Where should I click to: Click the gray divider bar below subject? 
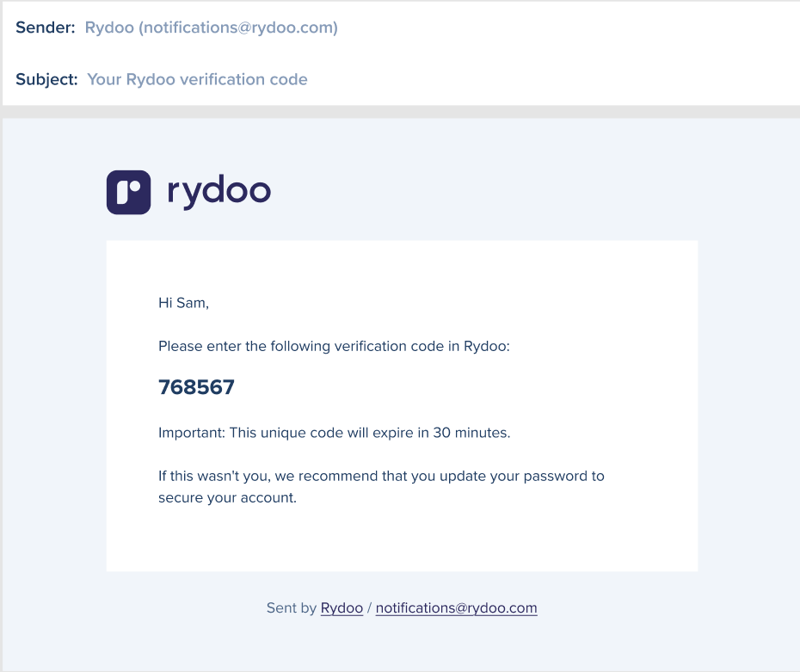[x=400, y=112]
